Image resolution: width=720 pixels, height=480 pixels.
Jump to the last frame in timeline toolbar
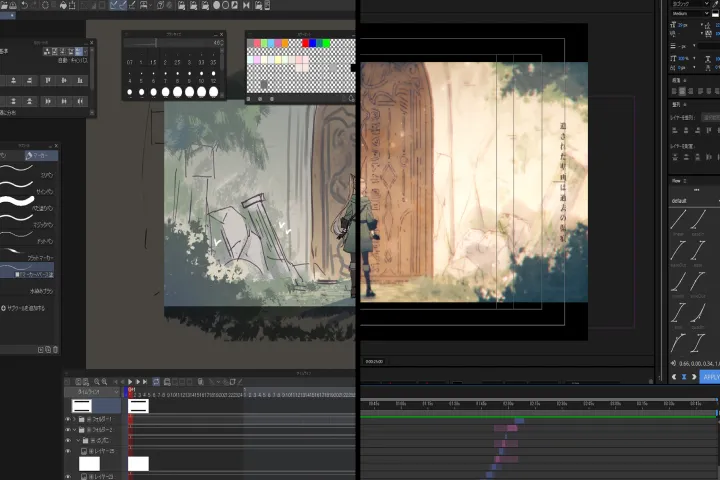point(145,382)
